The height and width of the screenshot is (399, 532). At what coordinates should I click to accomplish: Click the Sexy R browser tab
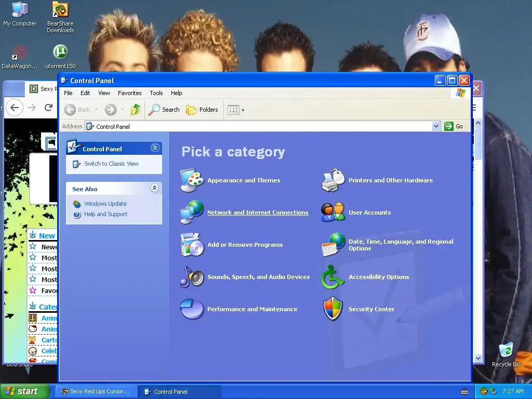pos(43,89)
